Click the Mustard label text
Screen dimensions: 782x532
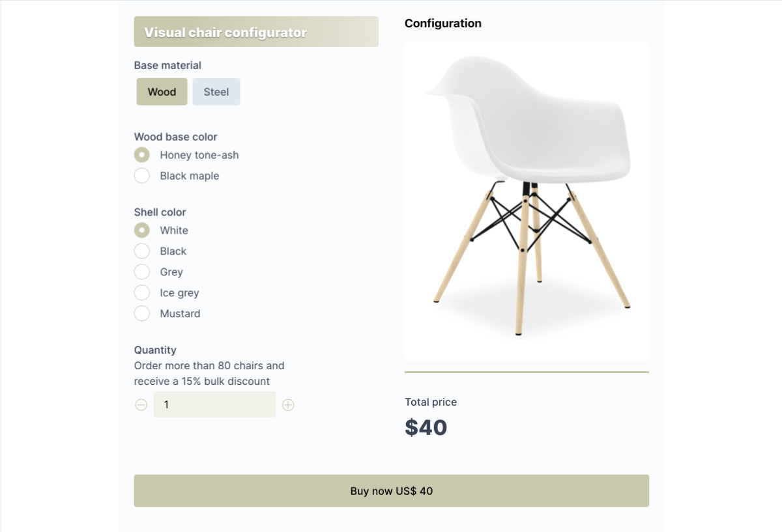point(180,314)
